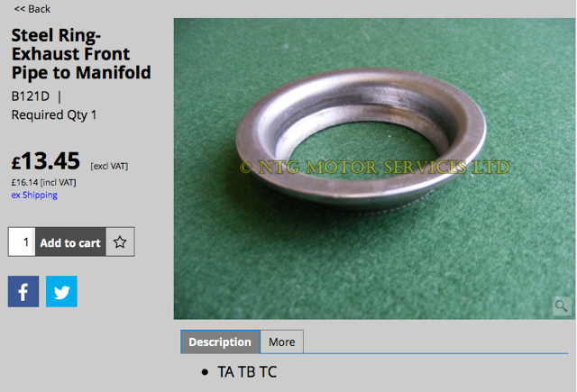Click the TA TB TC description bullet
The height and width of the screenshot is (392, 577).
tap(247, 372)
